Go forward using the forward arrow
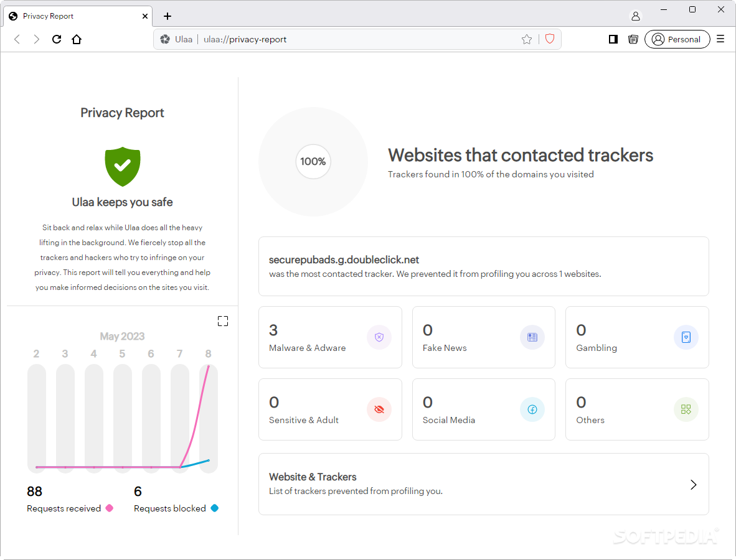 (x=37, y=39)
